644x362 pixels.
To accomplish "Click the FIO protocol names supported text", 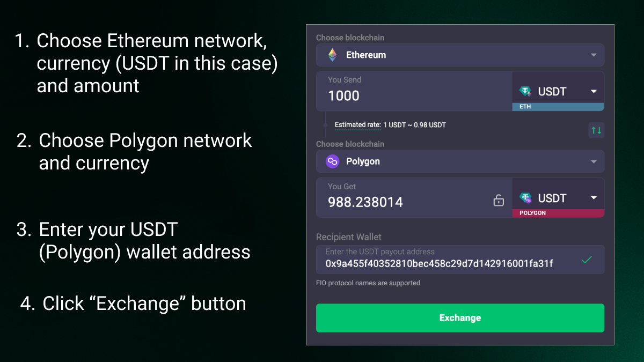I will pos(368,283).
